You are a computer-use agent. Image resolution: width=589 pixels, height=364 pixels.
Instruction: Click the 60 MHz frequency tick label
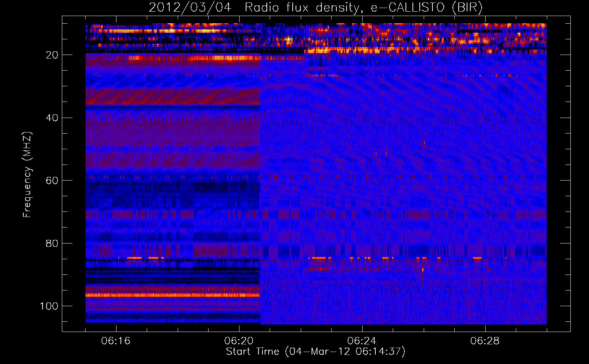(x=52, y=181)
